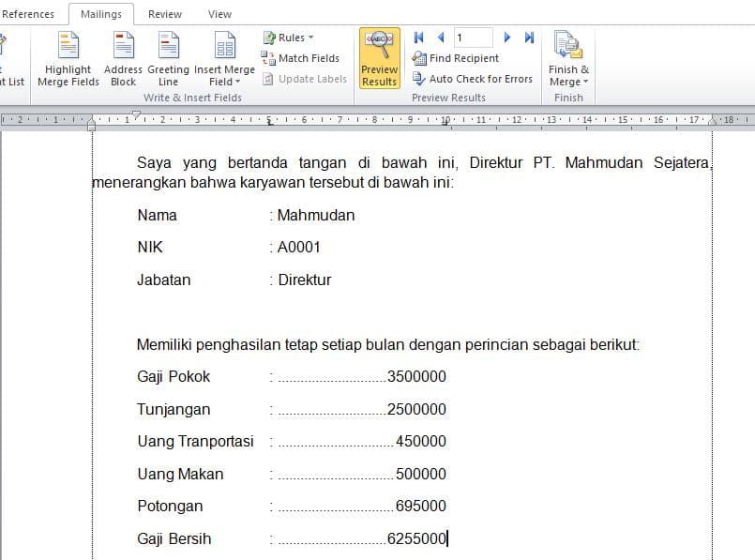
Task: Open the References tab
Action: 28,14
